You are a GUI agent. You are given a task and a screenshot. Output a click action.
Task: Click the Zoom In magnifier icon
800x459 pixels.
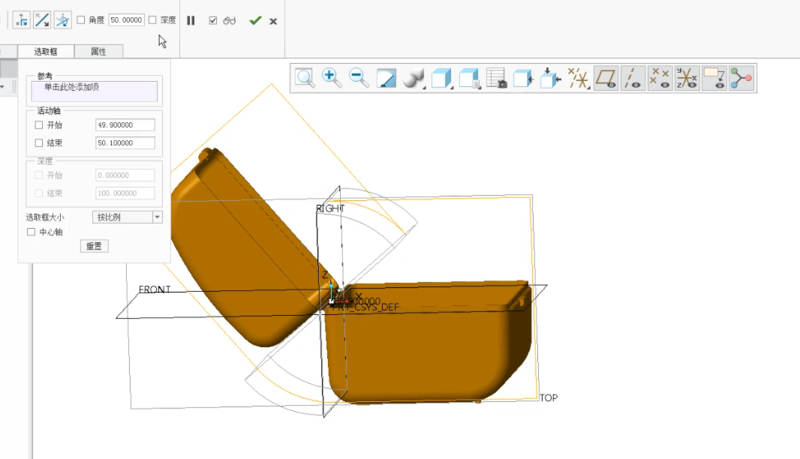tap(332, 78)
